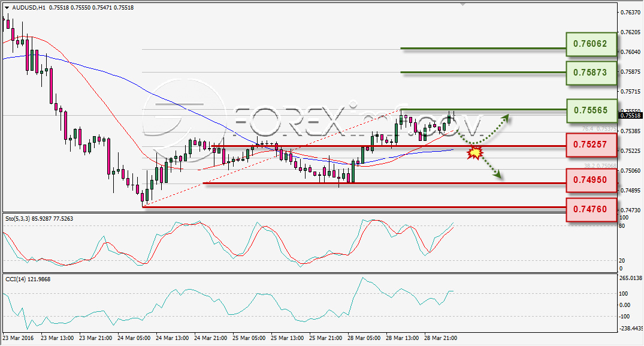644x346 pixels.
Task: Click the 0.76062 green resistance label
Action: tap(591, 44)
